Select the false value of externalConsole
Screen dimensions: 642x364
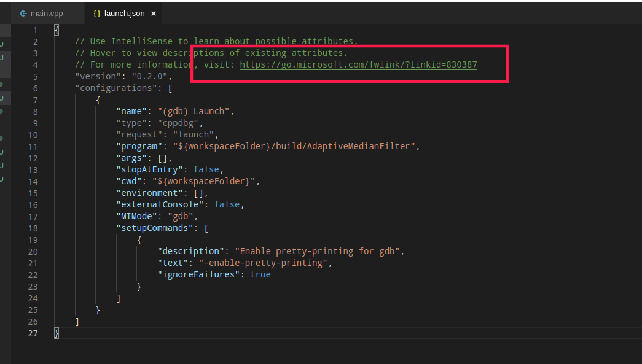click(x=227, y=204)
